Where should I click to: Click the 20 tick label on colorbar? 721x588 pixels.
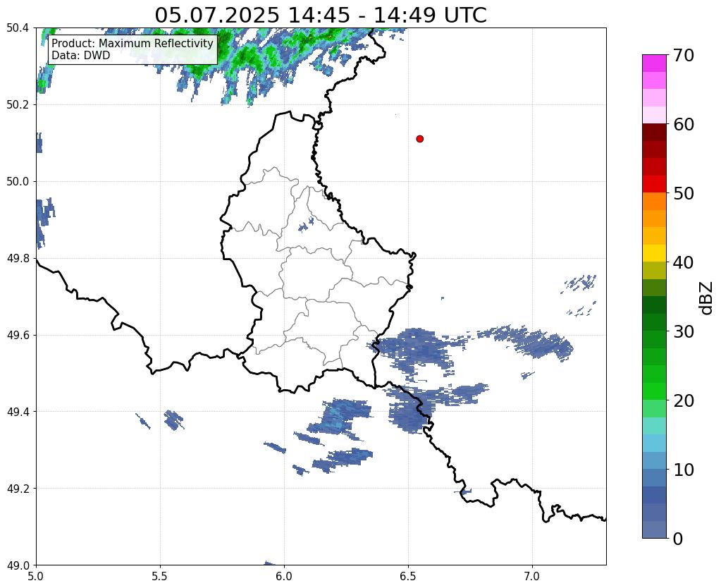pyautogui.click(x=684, y=400)
